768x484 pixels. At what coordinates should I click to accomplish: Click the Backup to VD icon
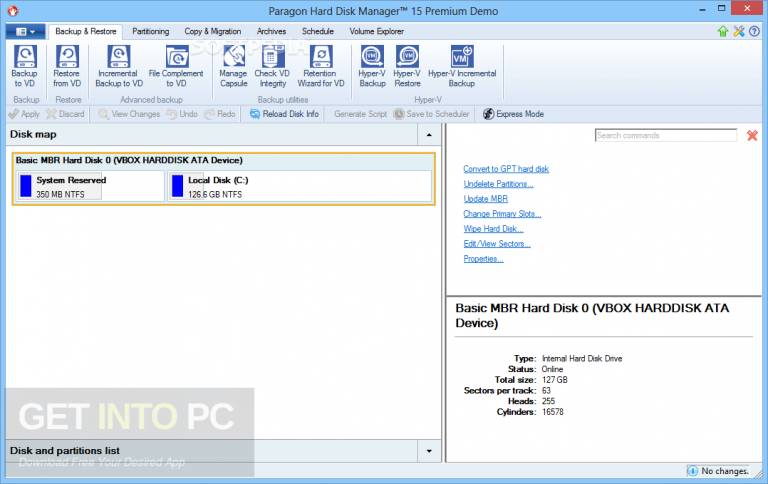pos(24,66)
